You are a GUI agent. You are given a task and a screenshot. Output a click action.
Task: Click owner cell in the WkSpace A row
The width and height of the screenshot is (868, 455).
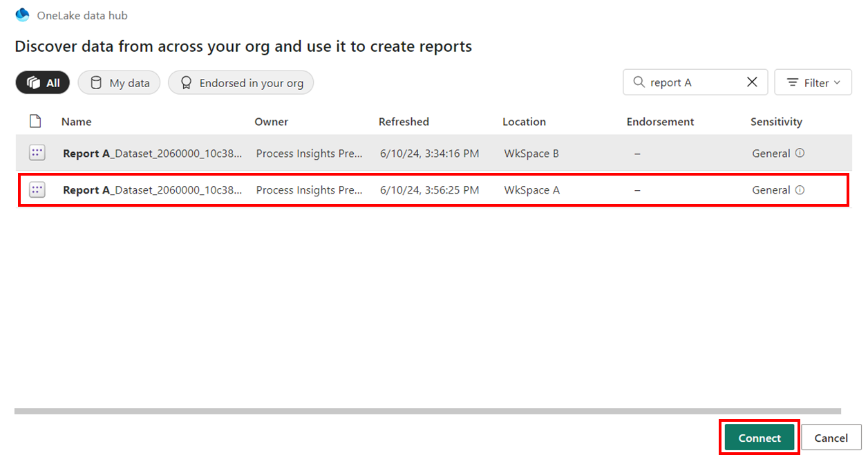point(310,190)
